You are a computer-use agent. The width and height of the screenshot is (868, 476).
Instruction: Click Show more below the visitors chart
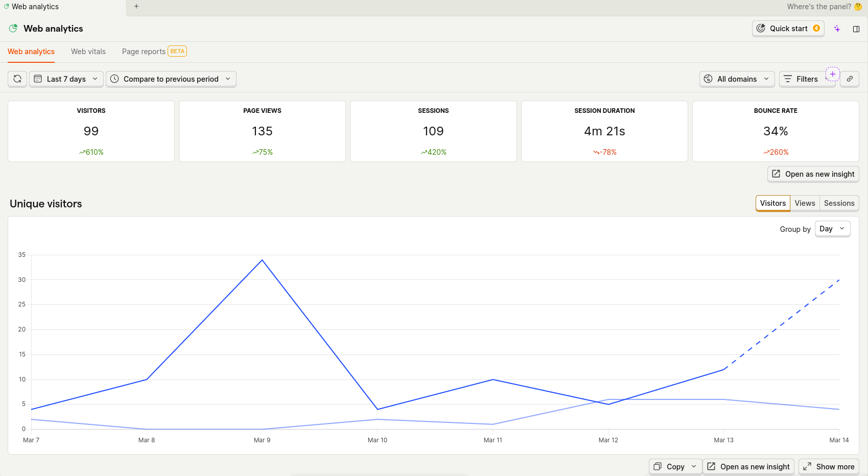point(829,466)
